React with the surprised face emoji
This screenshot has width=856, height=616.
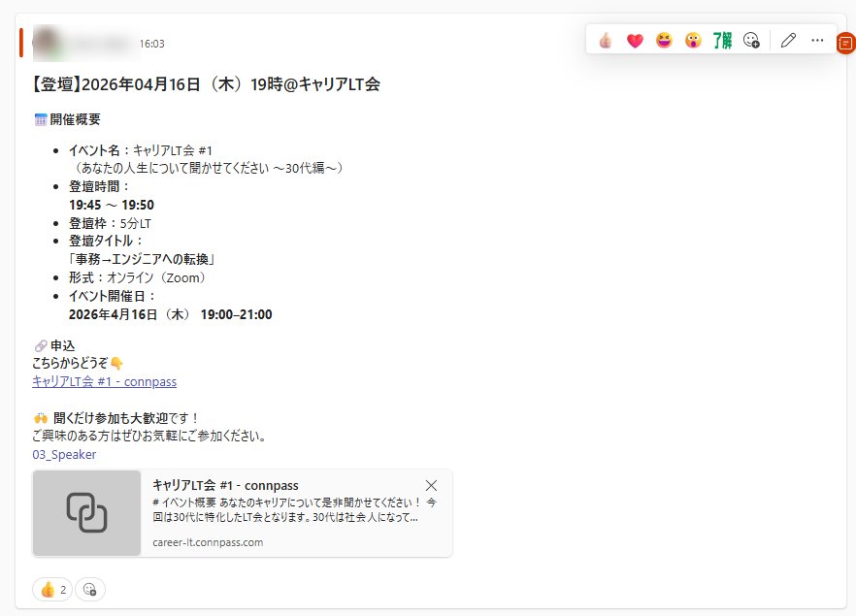click(693, 41)
